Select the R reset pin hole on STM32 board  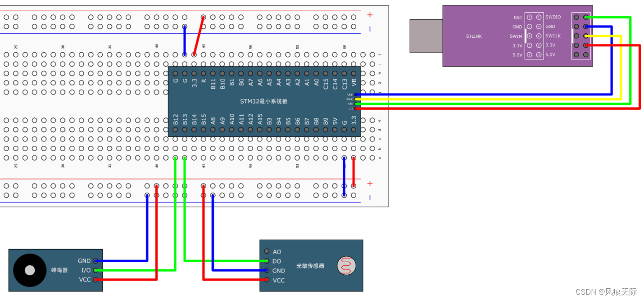(x=204, y=73)
